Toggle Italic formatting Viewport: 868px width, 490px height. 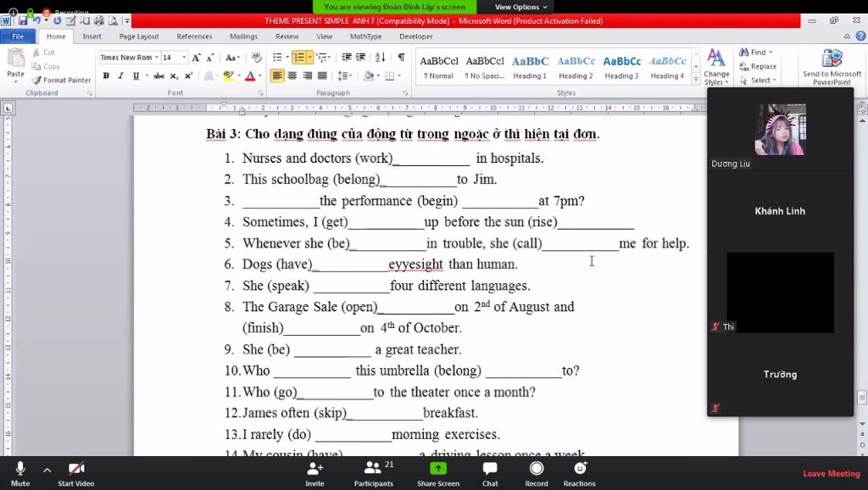[x=120, y=75]
